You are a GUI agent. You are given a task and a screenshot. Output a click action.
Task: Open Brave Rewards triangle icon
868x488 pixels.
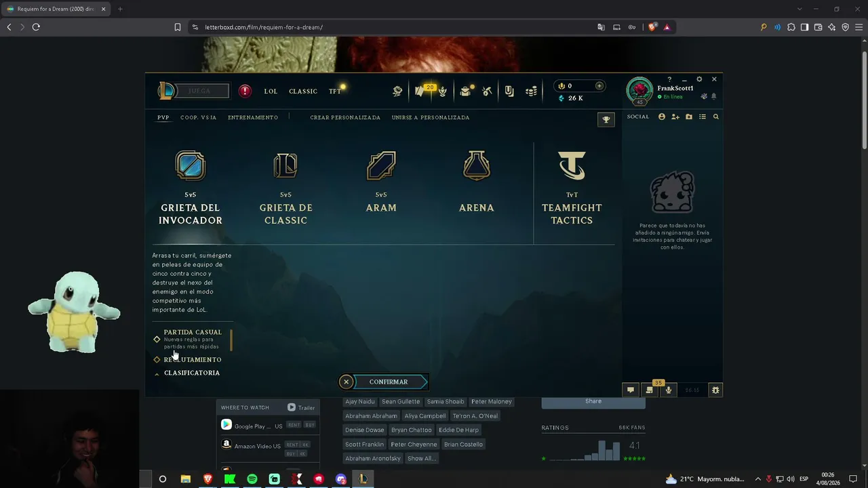(667, 27)
